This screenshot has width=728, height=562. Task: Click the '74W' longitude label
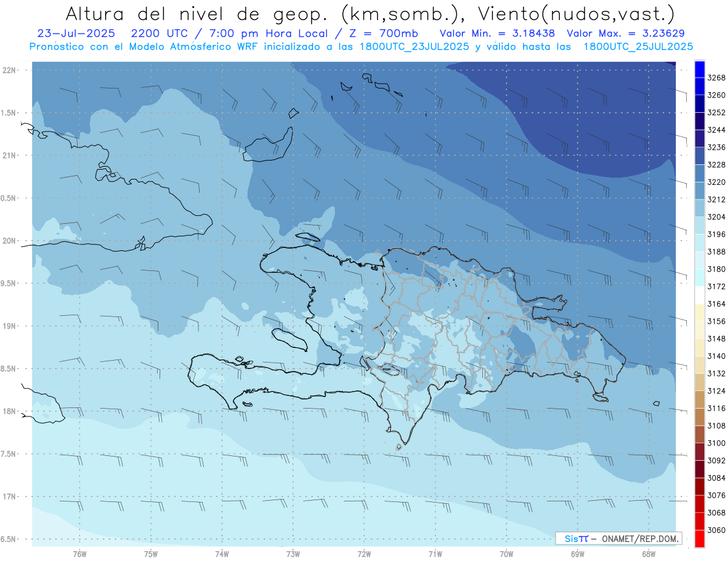coord(222,554)
